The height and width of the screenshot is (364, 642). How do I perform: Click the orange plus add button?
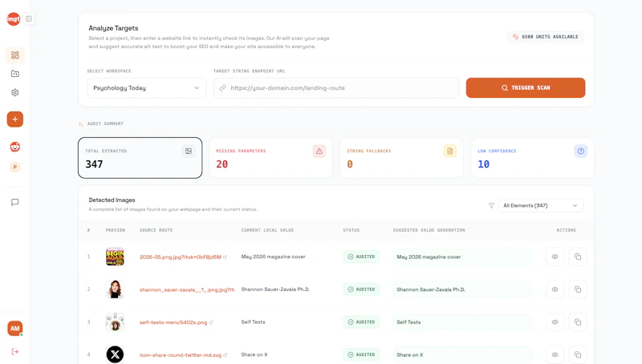pyautogui.click(x=15, y=119)
